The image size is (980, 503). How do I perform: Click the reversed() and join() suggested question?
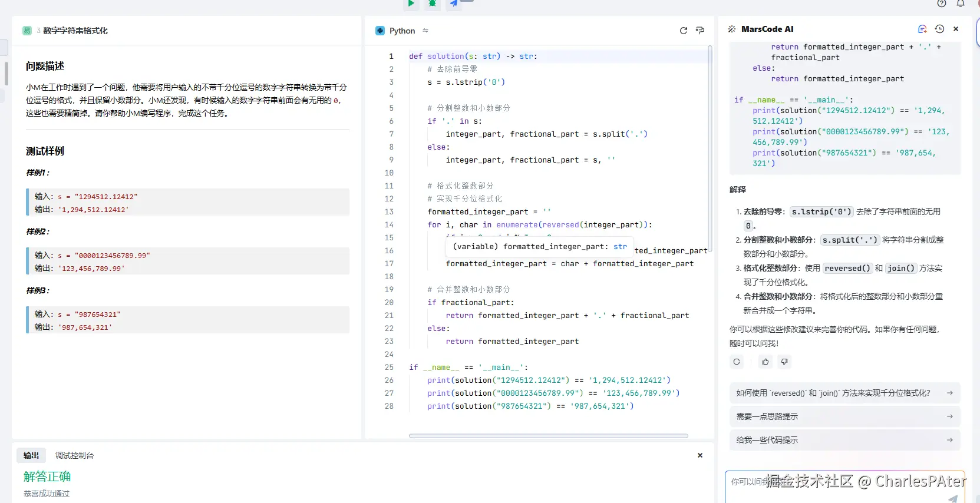tap(844, 393)
